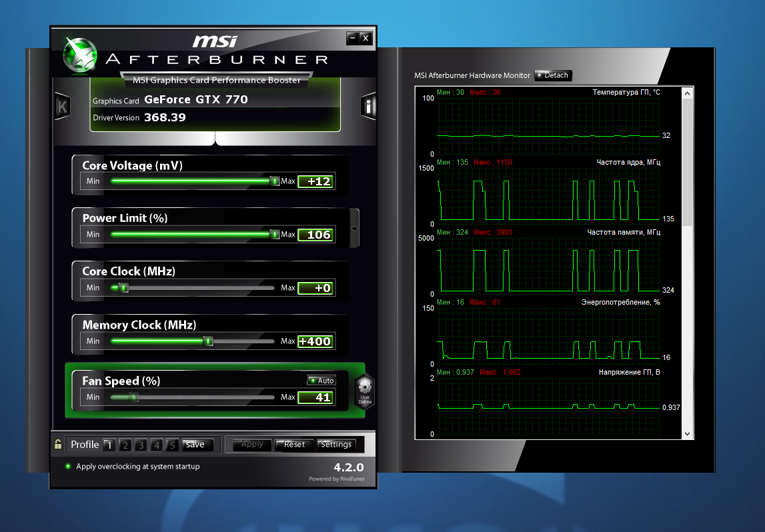Open the Settings button
765x532 pixels.
pyautogui.click(x=336, y=444)
